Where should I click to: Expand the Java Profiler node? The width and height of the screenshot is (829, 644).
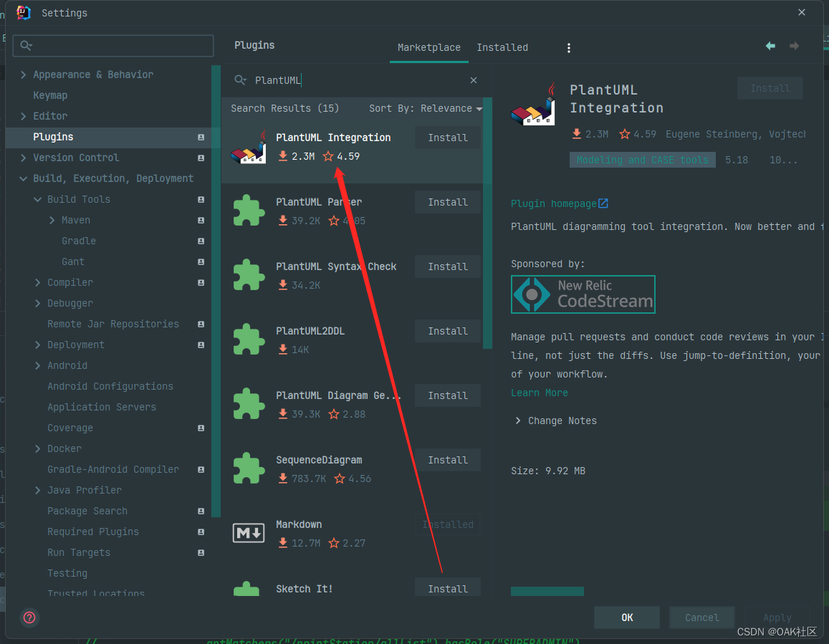click(x=37, y=491)
